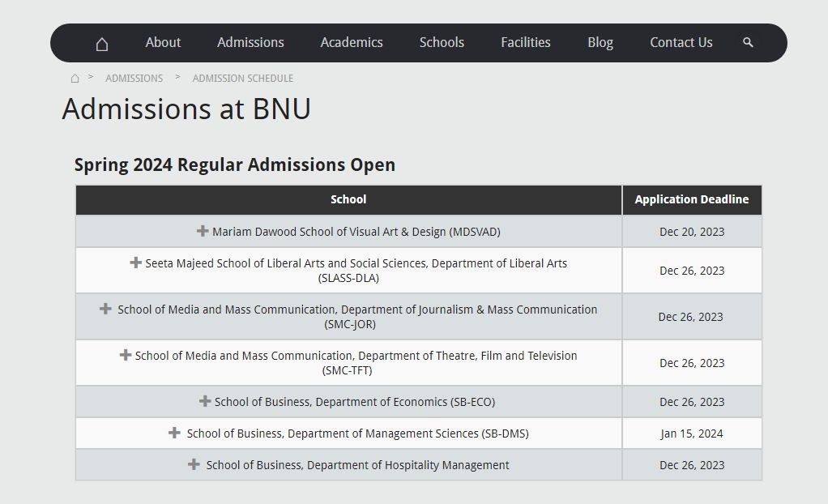Viewport: 828px width, 504px height.
Task: Open the search magnifier icon
Action: [748, 42]
